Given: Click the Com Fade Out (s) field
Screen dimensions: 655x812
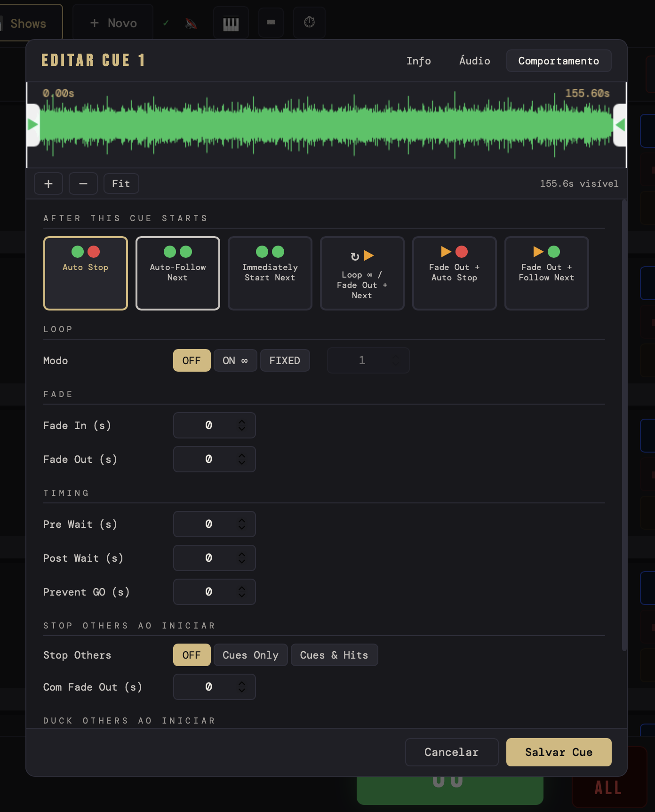Looking at the screenshot, I should pos(215,687).
